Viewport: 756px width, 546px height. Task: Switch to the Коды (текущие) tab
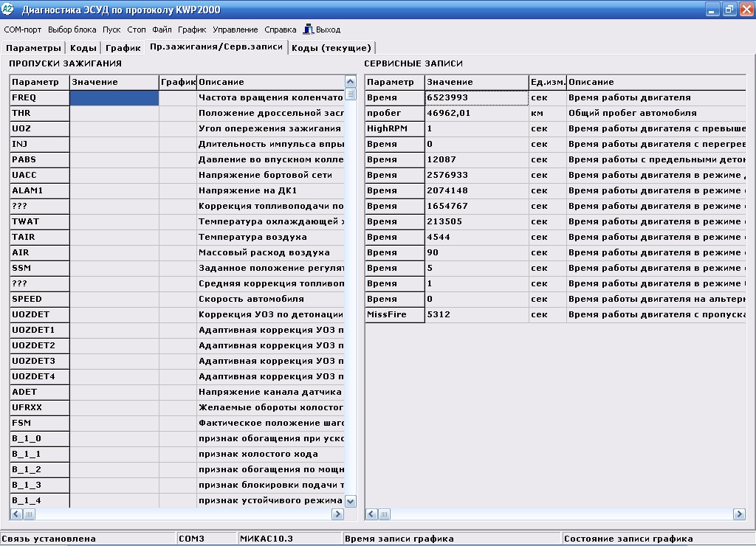pos(331,48)
